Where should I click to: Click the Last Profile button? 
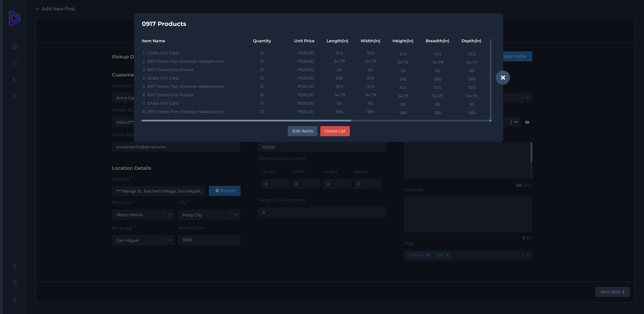coord(517,56)
